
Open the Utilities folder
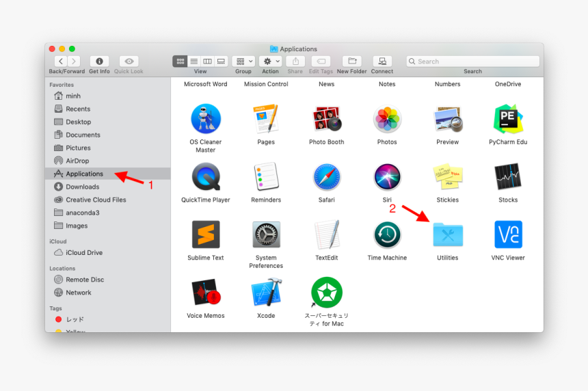point(448,235)
